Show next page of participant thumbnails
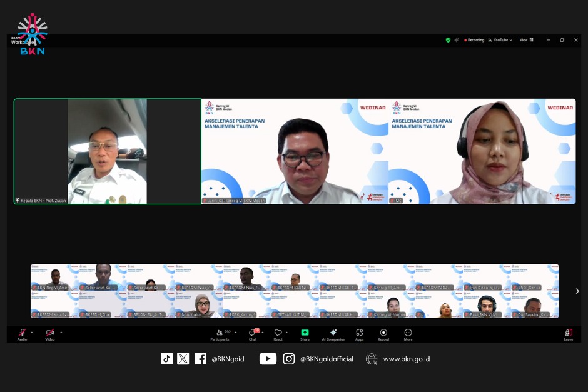The height and width of the screenshot is (392, 588). (x=577, y=291)
